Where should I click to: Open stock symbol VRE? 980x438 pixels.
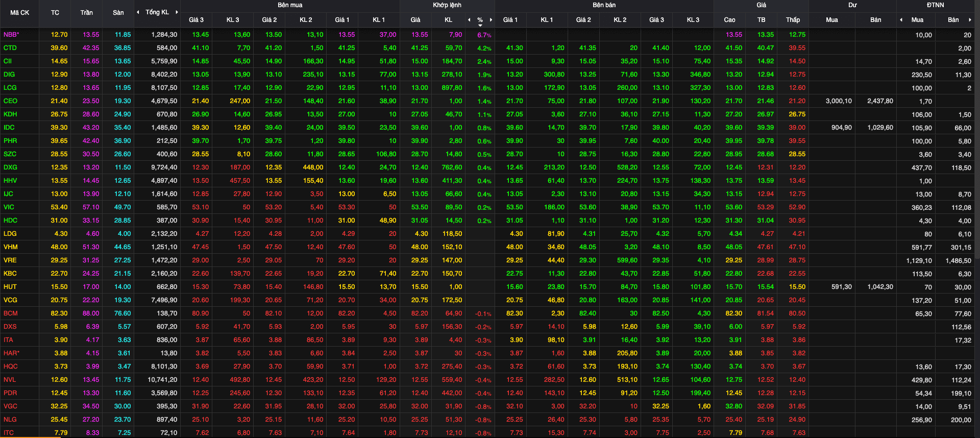[10, 260]
